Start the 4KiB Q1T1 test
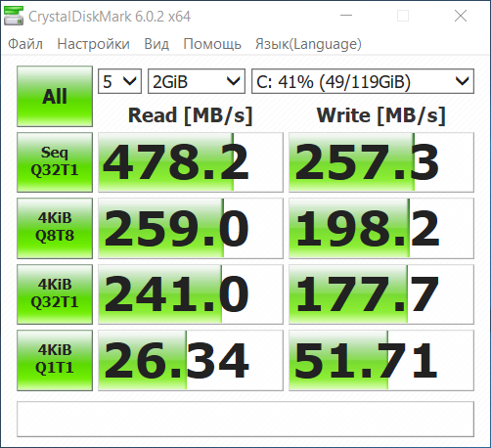 point(55,360)
